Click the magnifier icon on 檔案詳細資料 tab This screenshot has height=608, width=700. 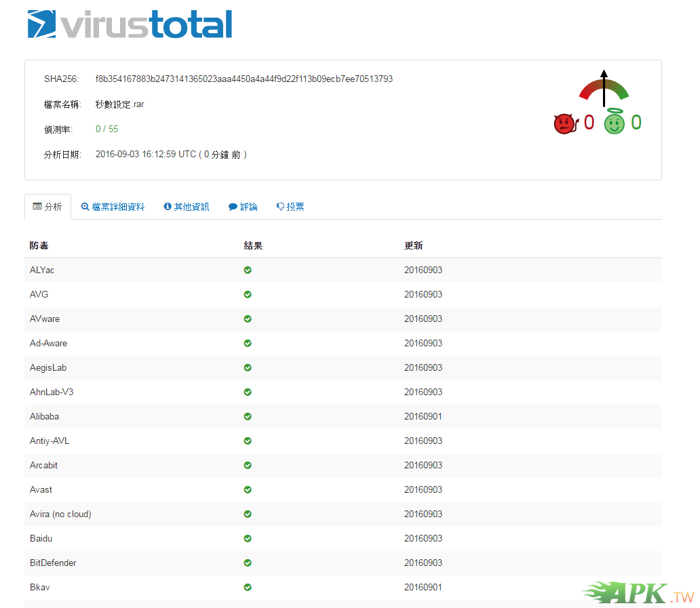click(x=85, y=207)
